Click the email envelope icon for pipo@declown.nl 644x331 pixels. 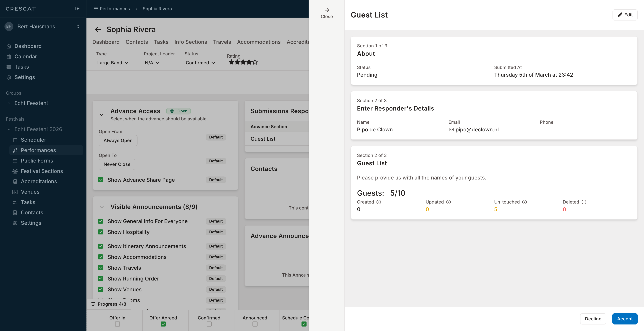click(451, 130)
